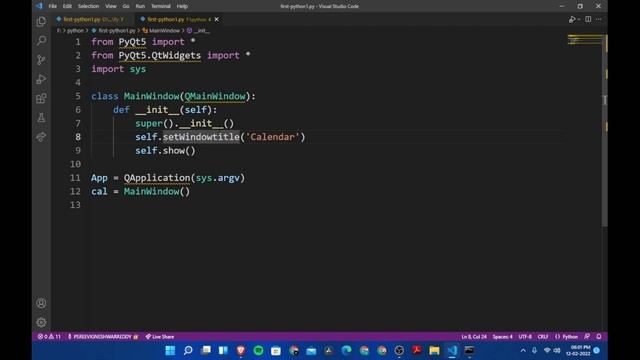Open the run options dropdown arrow
Viewport: 640px width, 360px height.
pos(579,20)
